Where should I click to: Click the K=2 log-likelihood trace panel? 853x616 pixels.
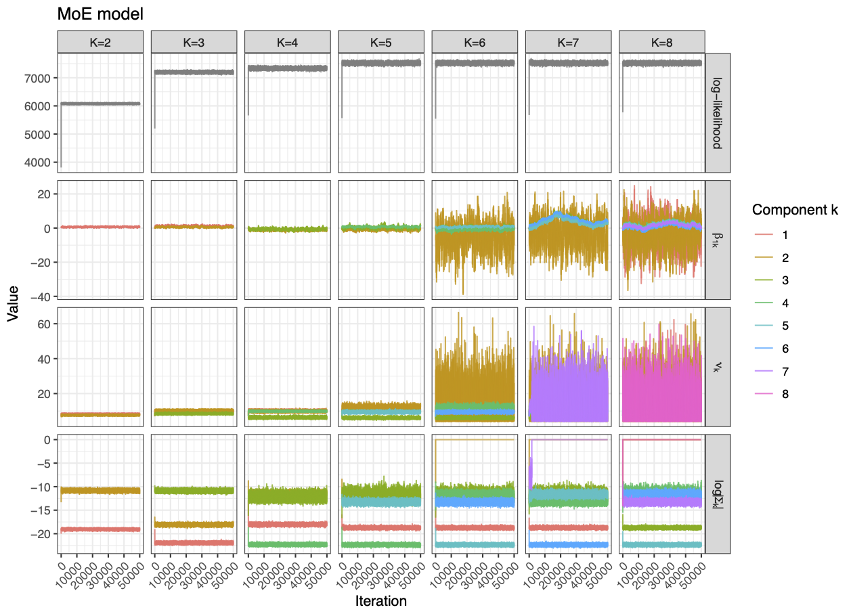pyautogui.click(x=100, y=114)
